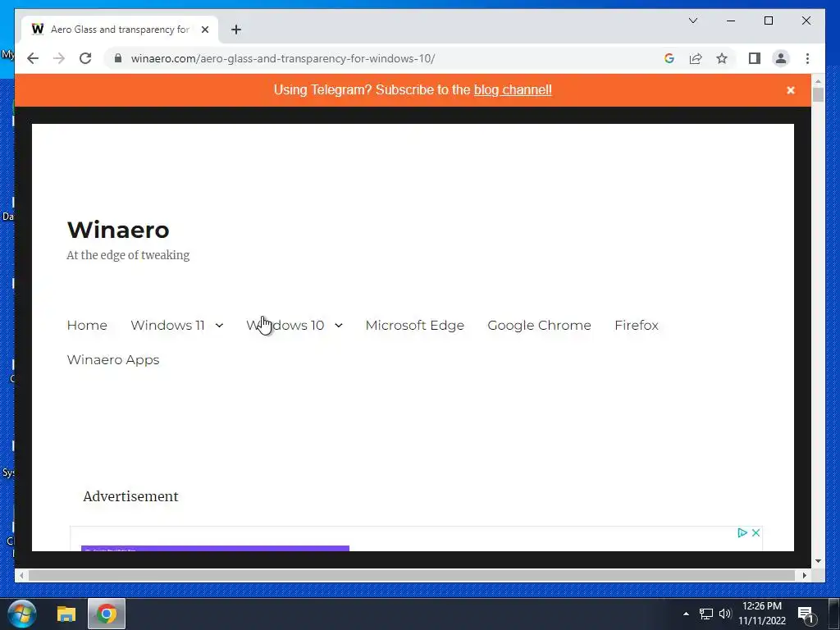Click the volume speaker tray icon
840x630 pixels.
pyautogui.click(x=725, y=614)
